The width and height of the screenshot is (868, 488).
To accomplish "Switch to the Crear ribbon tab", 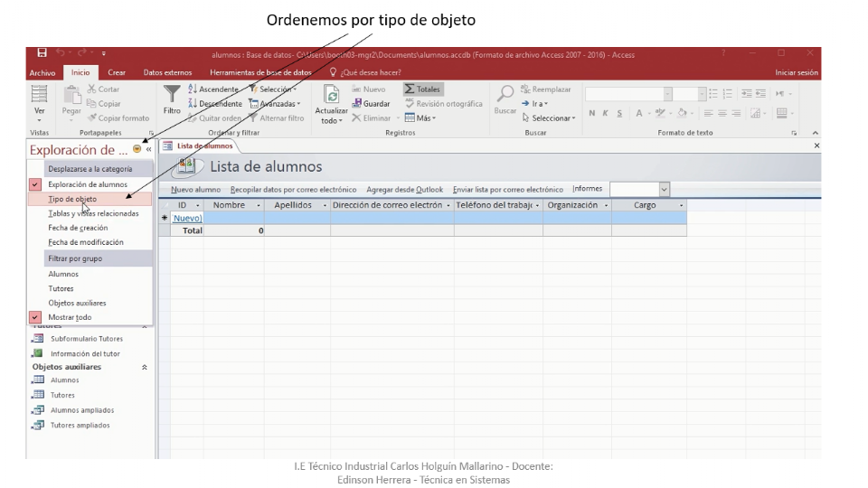I will pyautogui.click(x=117, y=72).
